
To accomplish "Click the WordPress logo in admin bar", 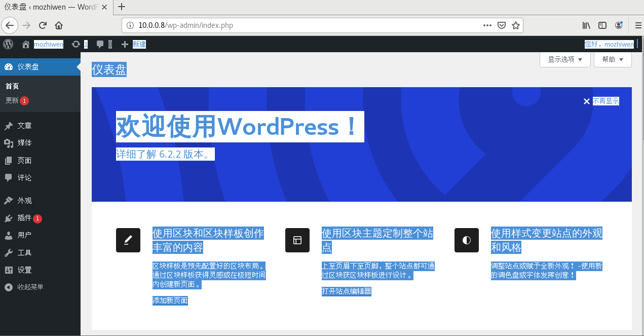I will click(x=8, y=44).
